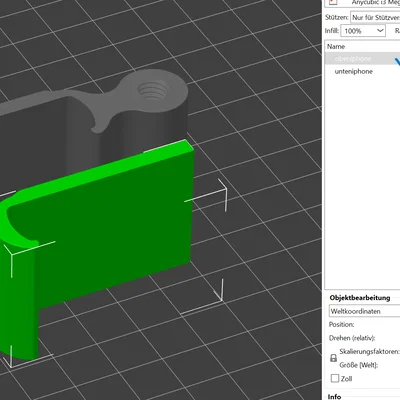This screenshot has width=400, height=400.
Task: Click the Drehen (relativ) label
Action: pos(352,338)
